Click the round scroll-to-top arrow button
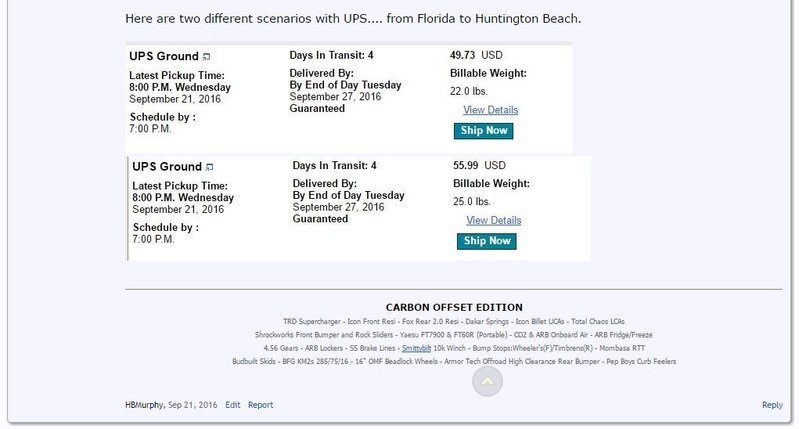Viewport: 799px width, 429px height. [x=488, y=382]
